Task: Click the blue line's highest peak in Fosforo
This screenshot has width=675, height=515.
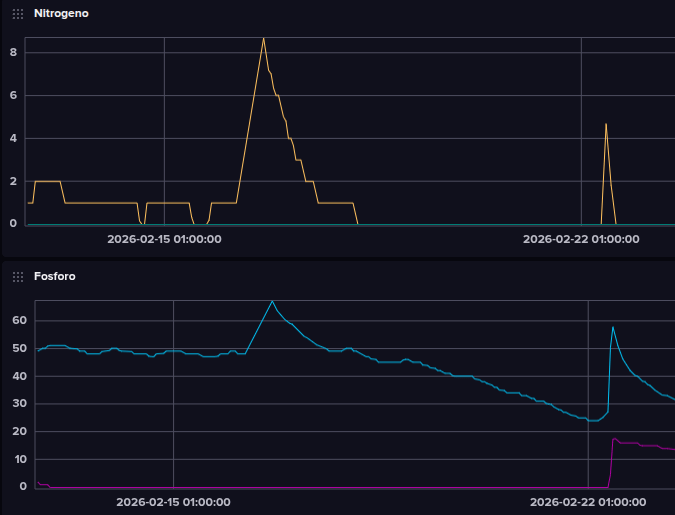Action: coord(272,301)
